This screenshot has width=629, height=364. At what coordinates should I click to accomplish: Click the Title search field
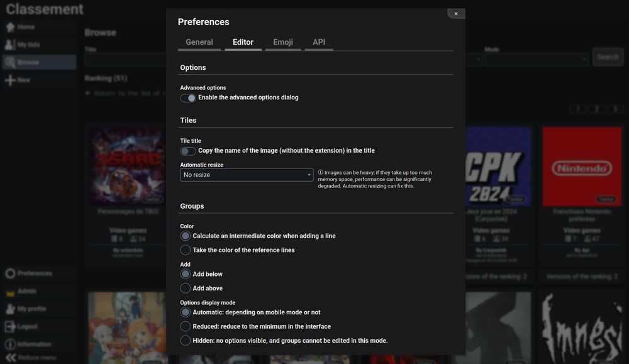tap(125, 59)
